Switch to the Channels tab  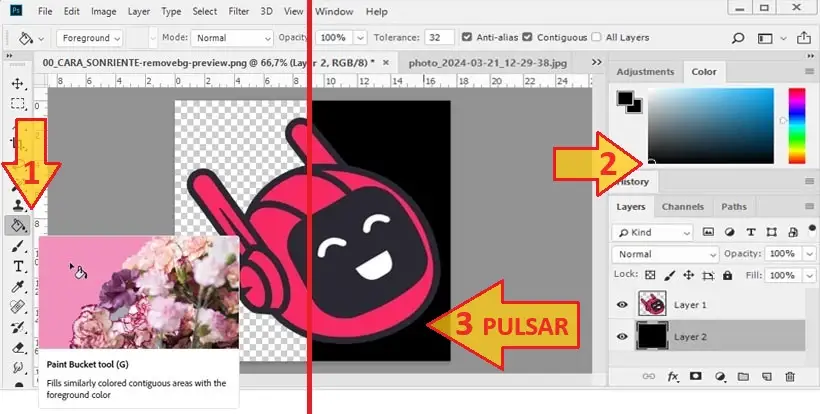[682, 206]
